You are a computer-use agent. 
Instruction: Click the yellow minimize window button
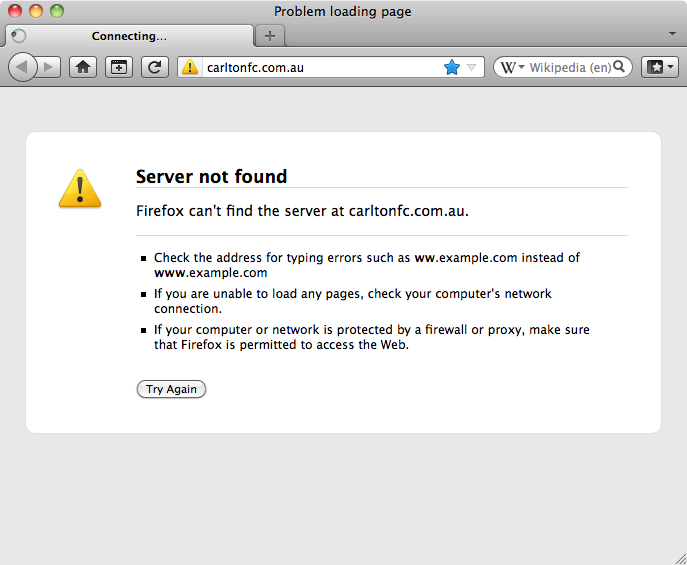36,11
